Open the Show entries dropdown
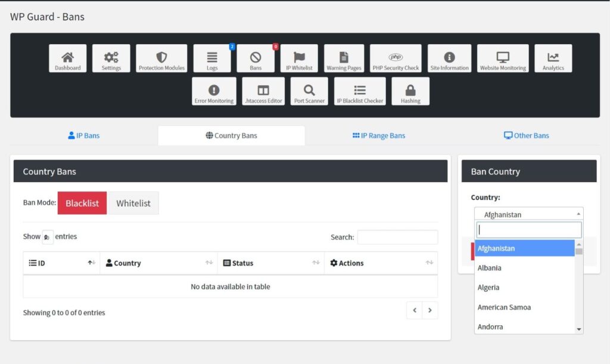The width and height of the screenshot is (610, 364). (x=48, y=237)
